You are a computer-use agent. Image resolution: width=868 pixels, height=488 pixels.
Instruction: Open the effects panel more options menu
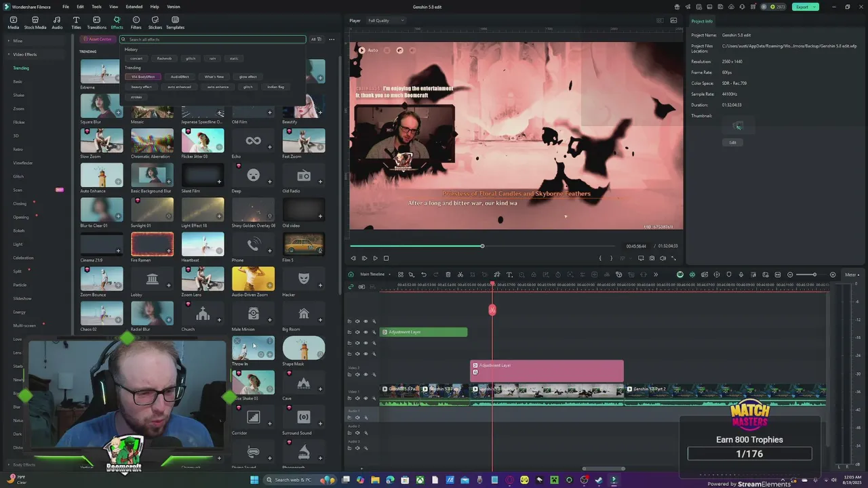[332, 39]
